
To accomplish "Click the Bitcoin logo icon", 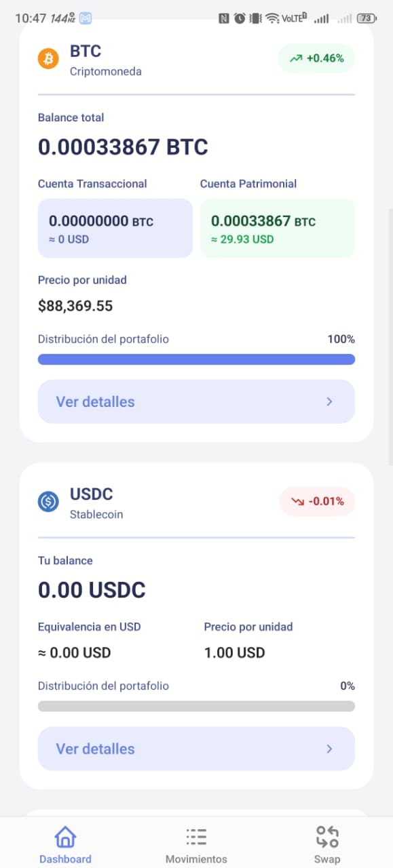I will (48, 59).
